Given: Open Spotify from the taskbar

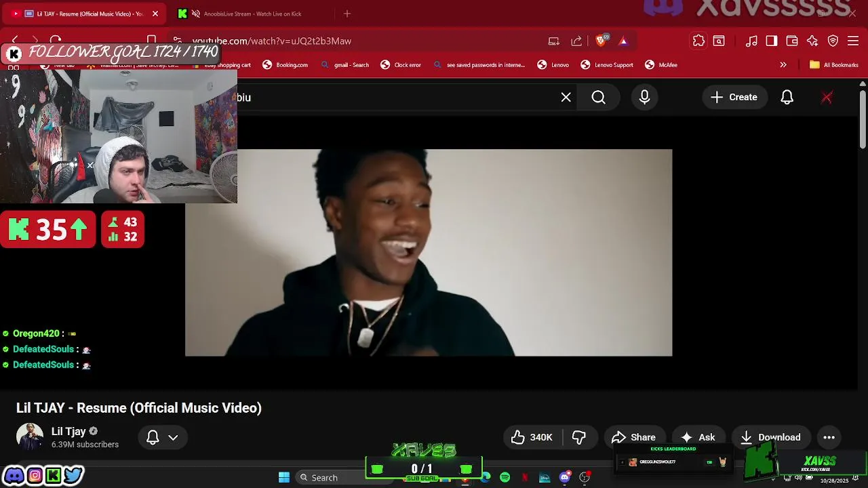Looking at the screenshot, I should pos(505,478).
